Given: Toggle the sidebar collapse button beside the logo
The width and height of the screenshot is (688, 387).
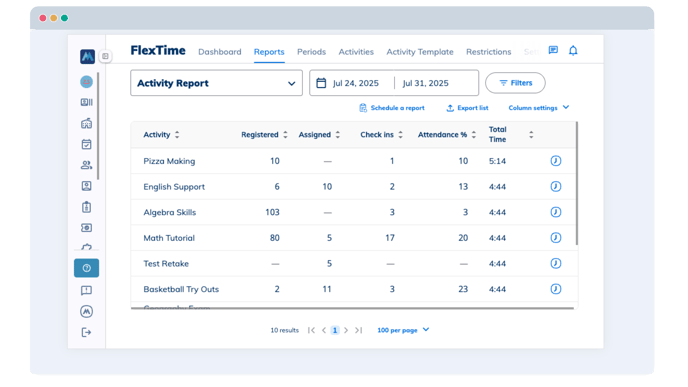Looking at the screenshot, I should tap(105, 56).
